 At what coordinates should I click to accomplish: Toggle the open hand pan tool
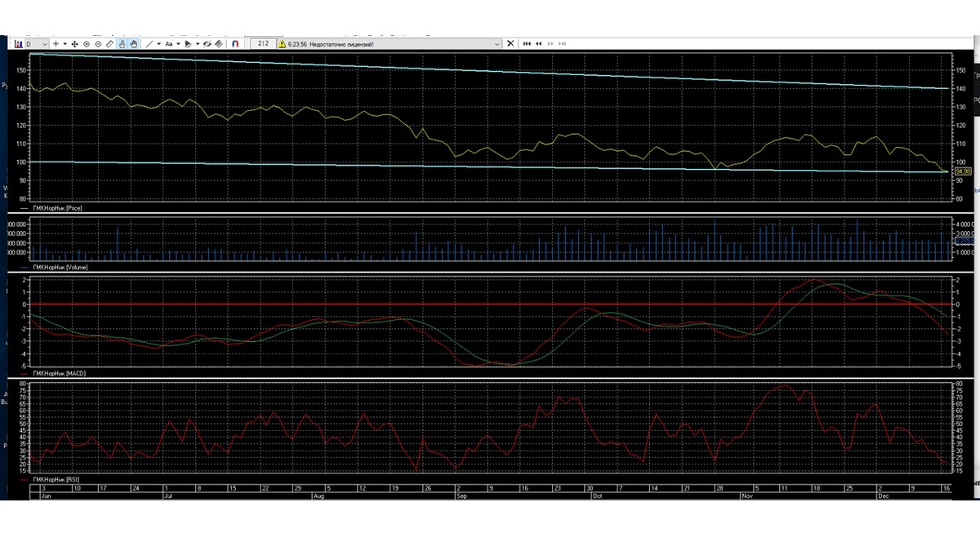(133, 43)
